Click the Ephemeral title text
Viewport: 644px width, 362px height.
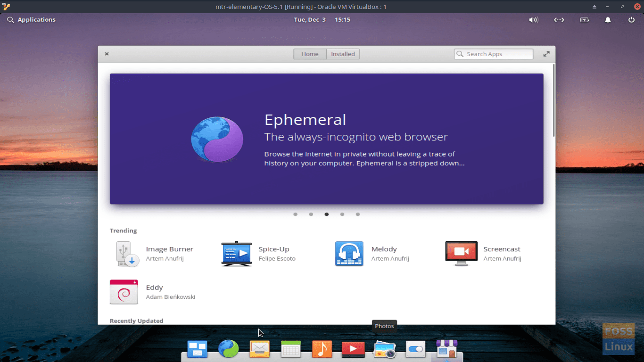(x=305, y=120)
